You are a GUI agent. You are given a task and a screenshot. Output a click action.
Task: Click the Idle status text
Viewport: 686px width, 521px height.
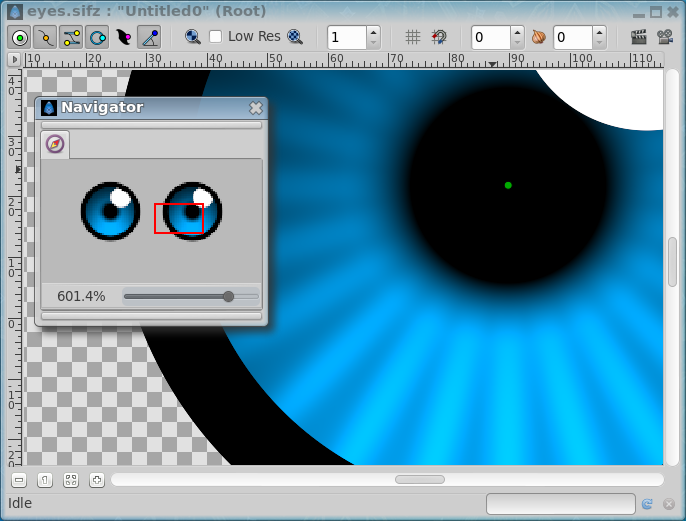tap(20, 503)
